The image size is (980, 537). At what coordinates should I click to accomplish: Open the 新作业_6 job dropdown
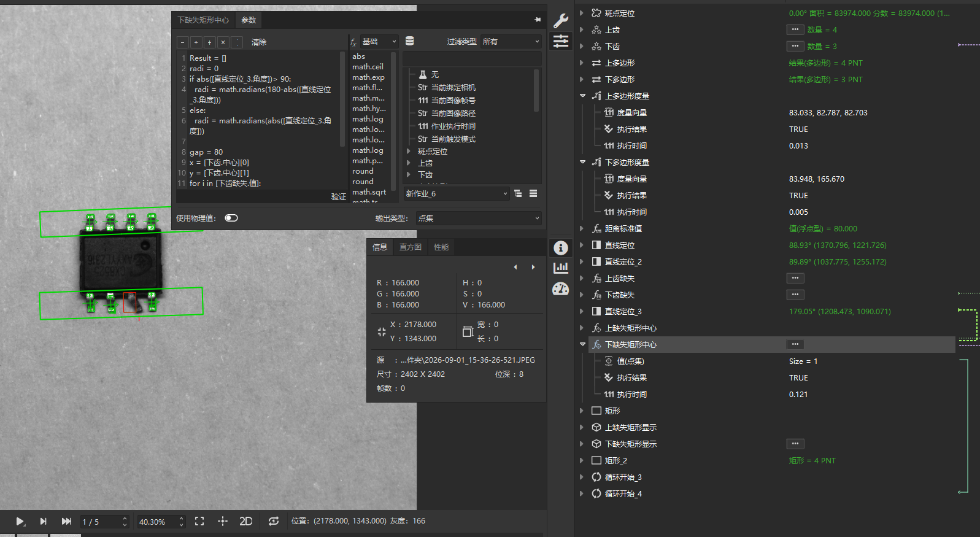pyautogui.click(x=457, y=193)
